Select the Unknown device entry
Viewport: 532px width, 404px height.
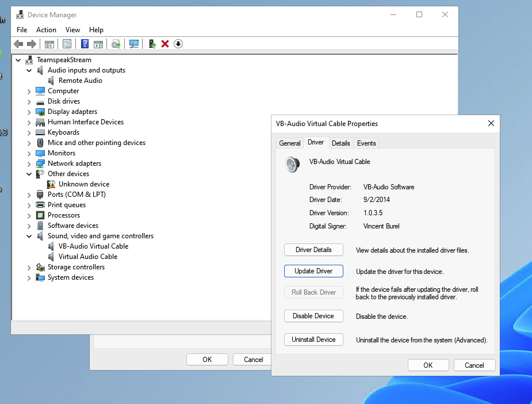84,184
